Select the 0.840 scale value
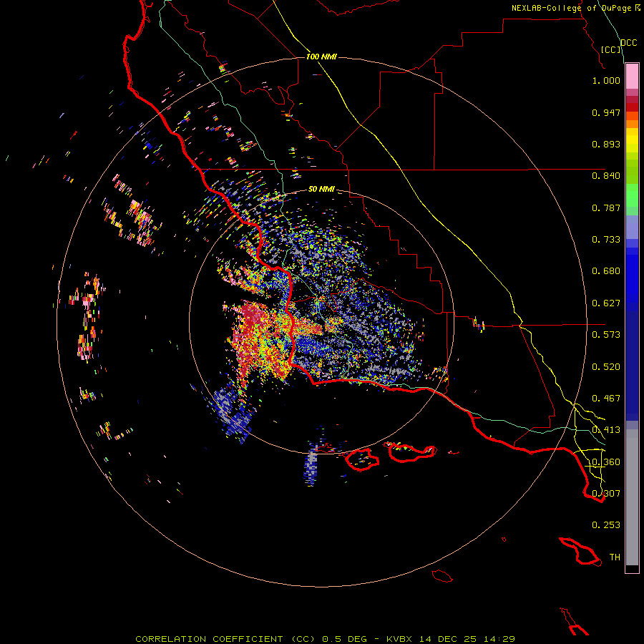Screen dimensions: 644x644 (x=606, y=176)
